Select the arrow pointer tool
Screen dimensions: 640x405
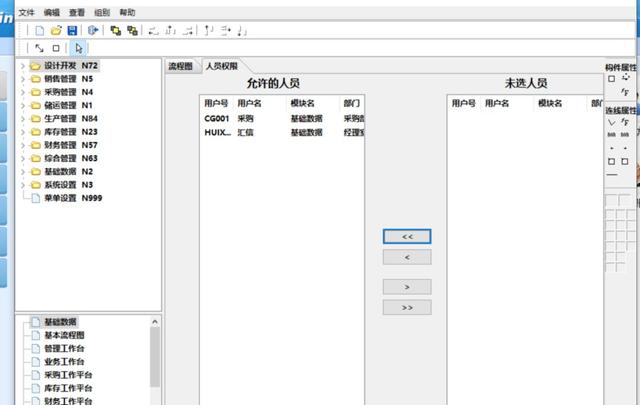click(x=79, y=48)
